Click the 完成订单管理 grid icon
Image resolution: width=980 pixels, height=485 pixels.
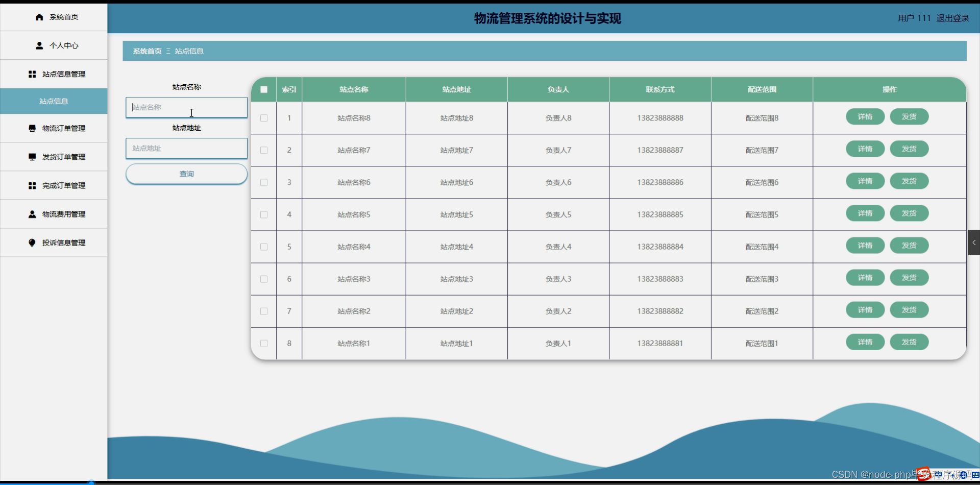point(32,185)
